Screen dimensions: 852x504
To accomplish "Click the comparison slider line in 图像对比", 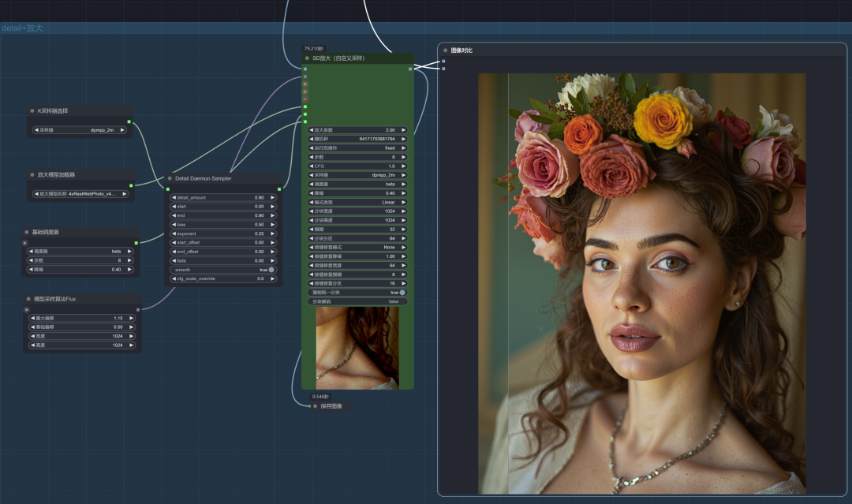I will coord(508,283).
